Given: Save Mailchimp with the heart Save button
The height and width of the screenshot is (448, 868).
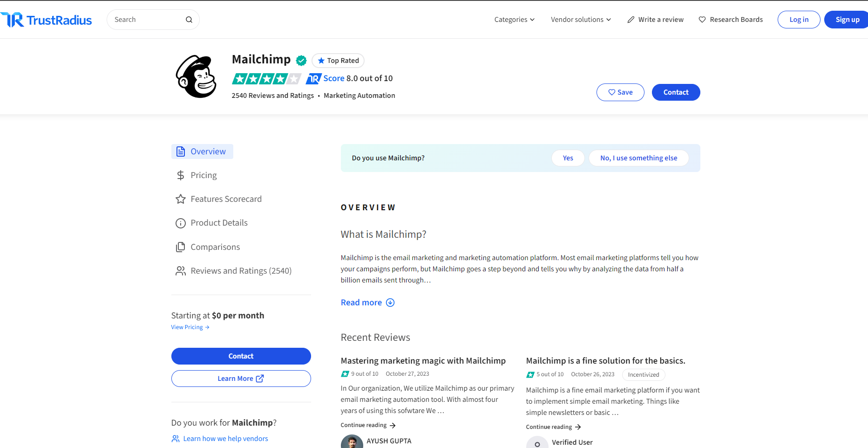Looking at the screenshot, I should click(x=620, y=92).
